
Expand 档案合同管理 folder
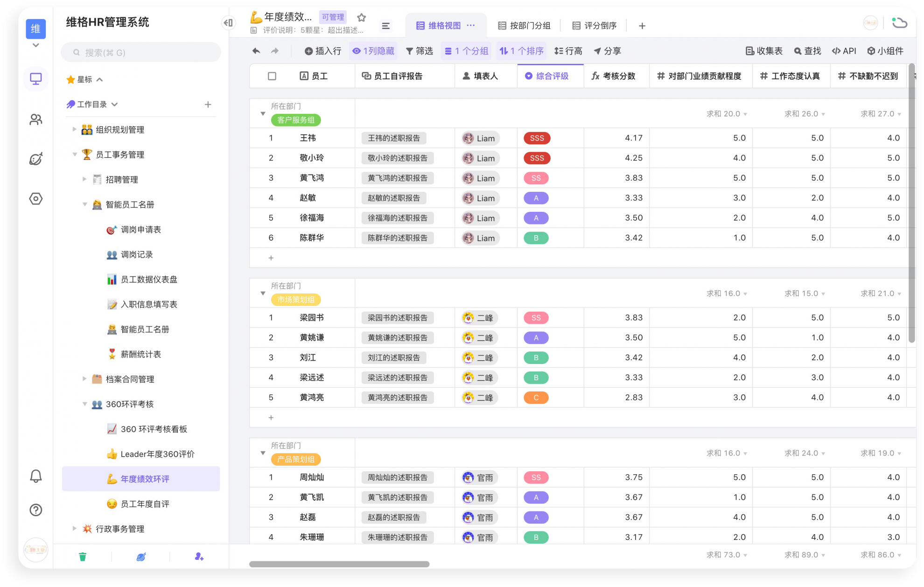pos(84,379)
